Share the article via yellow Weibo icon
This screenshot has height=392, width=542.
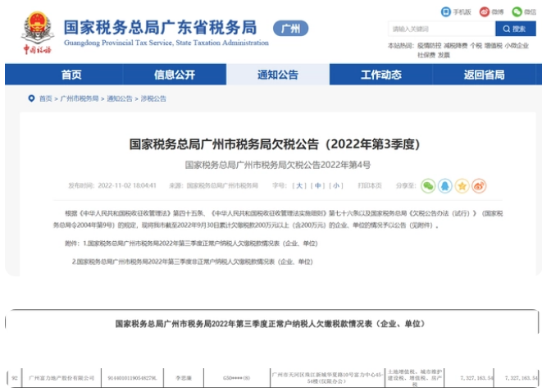coord(462,186)
